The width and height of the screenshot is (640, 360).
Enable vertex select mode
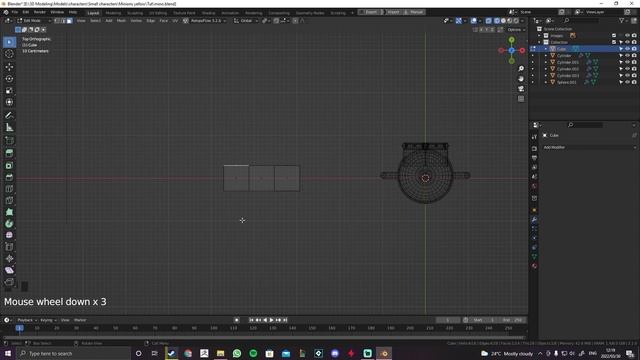click(x=57, y=20)
